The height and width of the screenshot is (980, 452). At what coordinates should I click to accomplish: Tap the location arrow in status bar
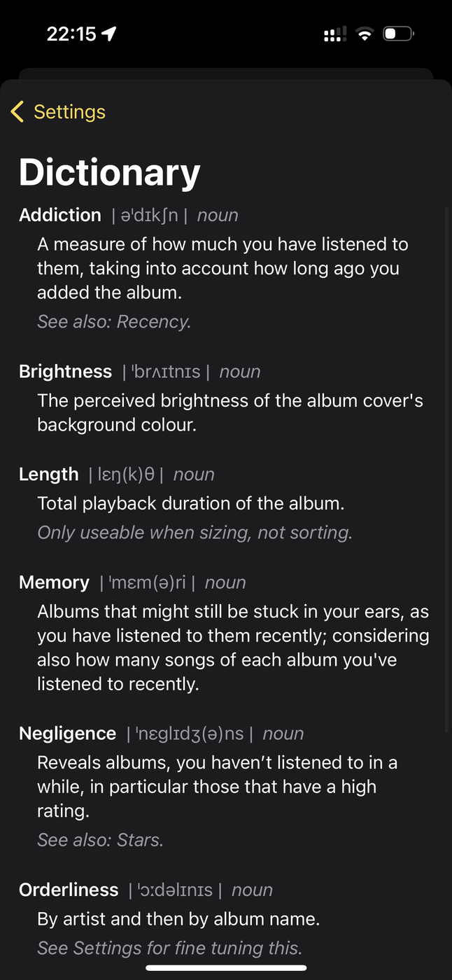(109, 34)
